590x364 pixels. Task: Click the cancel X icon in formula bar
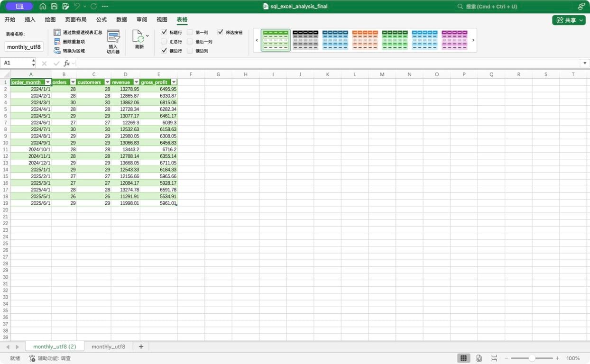pos(44,63)
